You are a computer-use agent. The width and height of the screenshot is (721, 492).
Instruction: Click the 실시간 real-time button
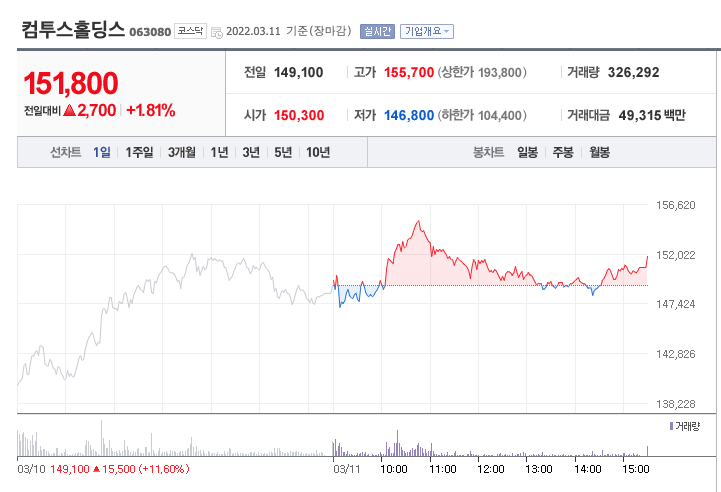(377, 31)
